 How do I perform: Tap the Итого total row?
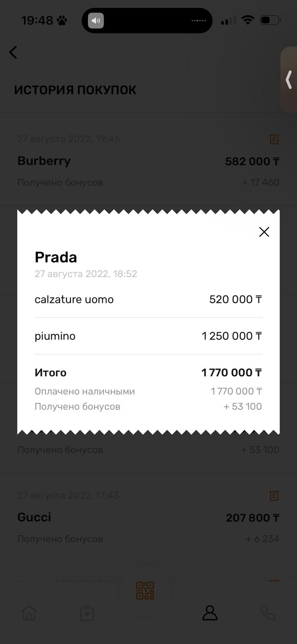[x=51, y=373]
